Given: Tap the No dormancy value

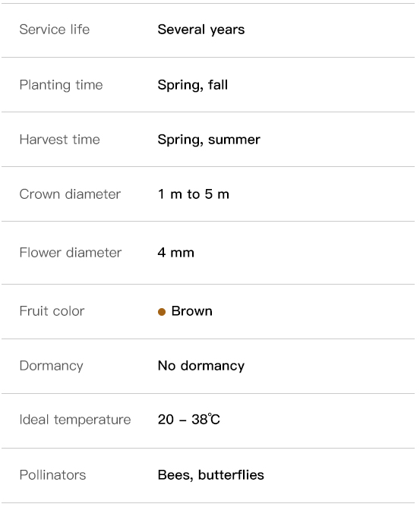Looking at the screenshot, I should point(201,367).
